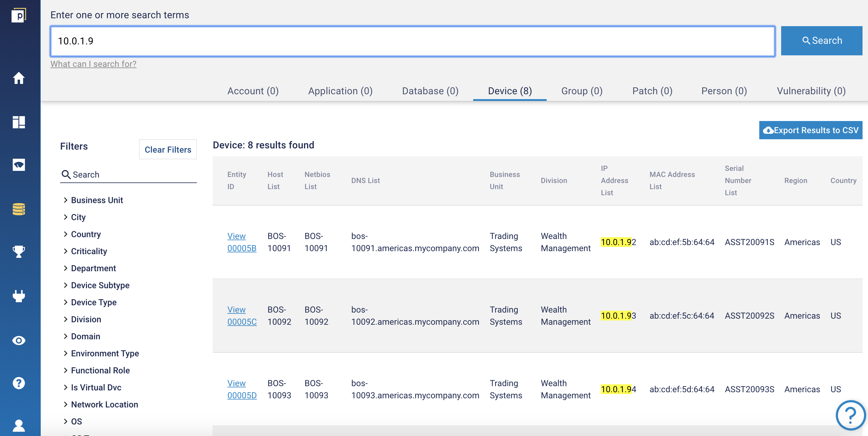868x436 pixels.
Task: Click the DNS List column header
Action: (365, 180)
